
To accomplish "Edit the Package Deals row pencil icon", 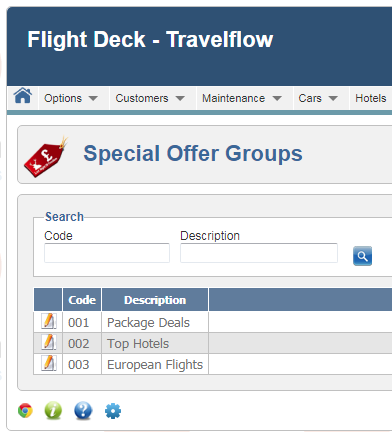I will coord(48,321).
